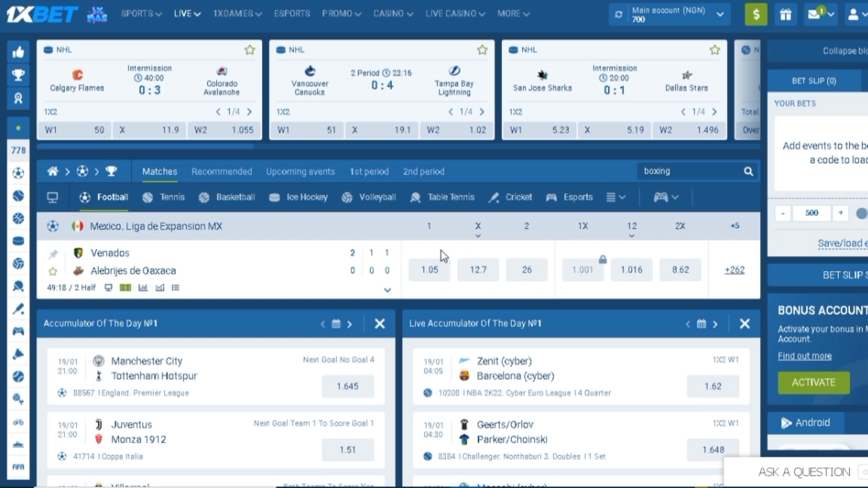Switch to the Recommended tab
868x488 pixels.
tap(222, 172)
